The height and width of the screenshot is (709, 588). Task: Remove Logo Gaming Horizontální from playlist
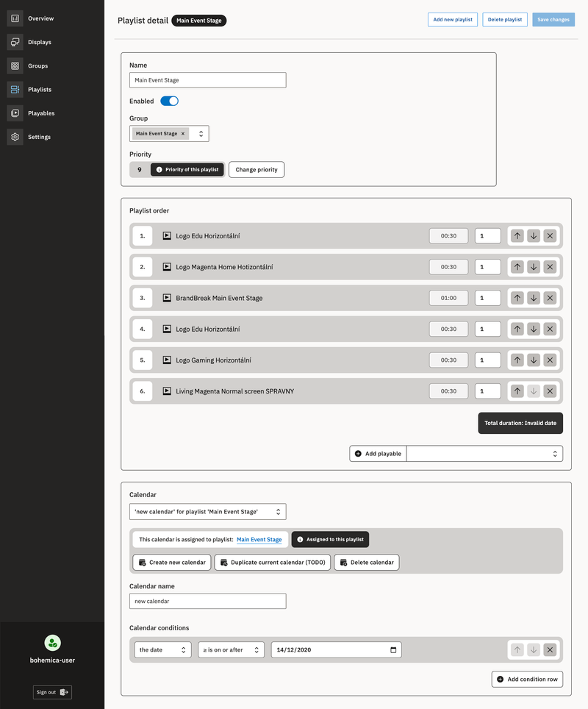coord(550,360)
